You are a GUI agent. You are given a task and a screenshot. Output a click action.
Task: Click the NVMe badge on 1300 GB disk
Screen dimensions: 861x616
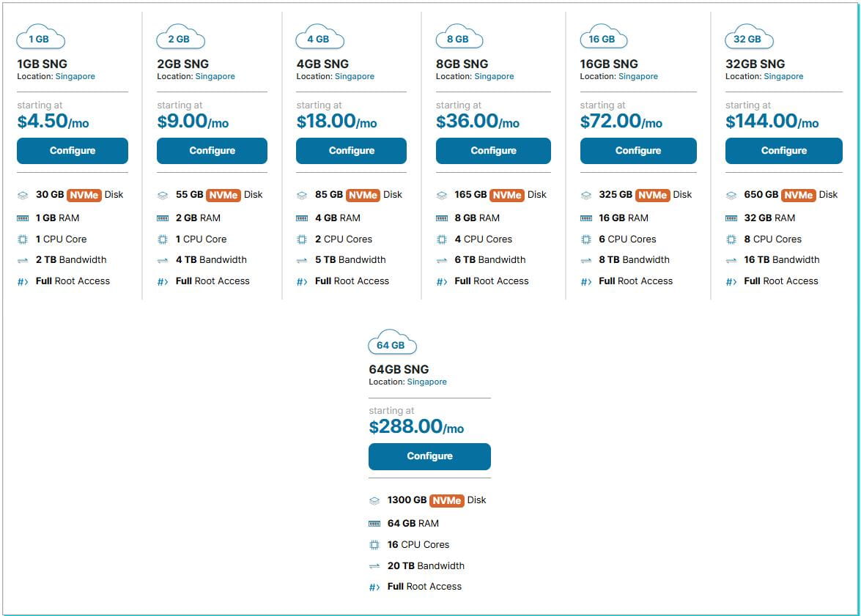[x=446, y=500]
